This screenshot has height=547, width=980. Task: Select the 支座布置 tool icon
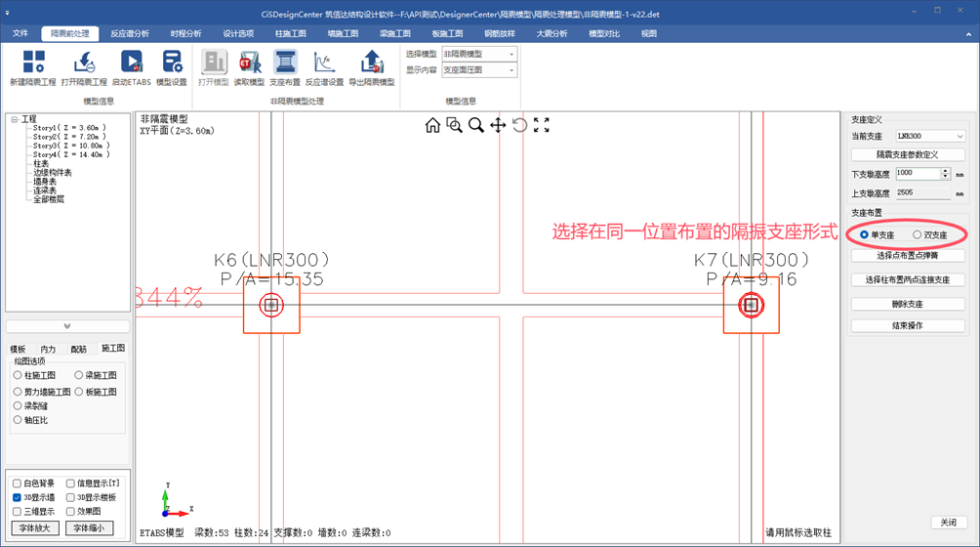coord(285,63)
